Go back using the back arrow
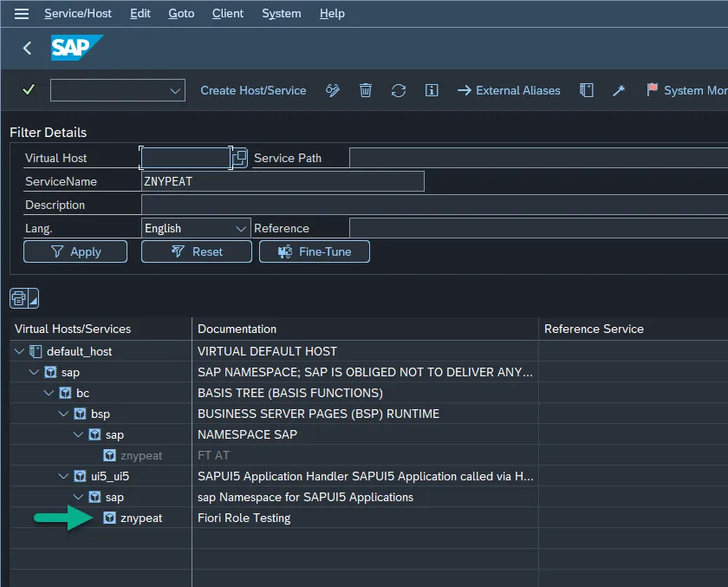The width and height of the screenshot is (728, 587). coord(28,48)
